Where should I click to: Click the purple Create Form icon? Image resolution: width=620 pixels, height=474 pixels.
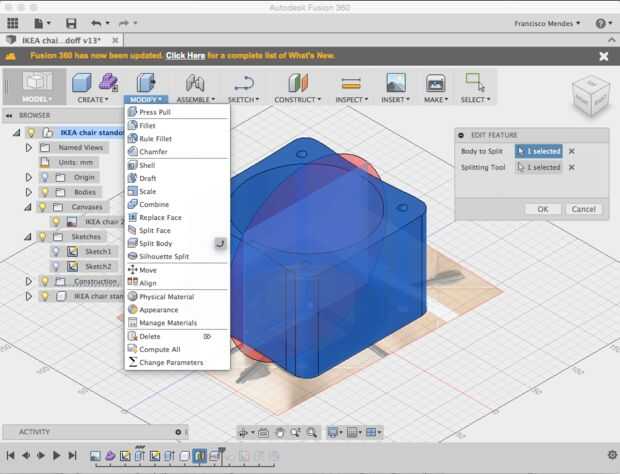[x=108, y=82]
